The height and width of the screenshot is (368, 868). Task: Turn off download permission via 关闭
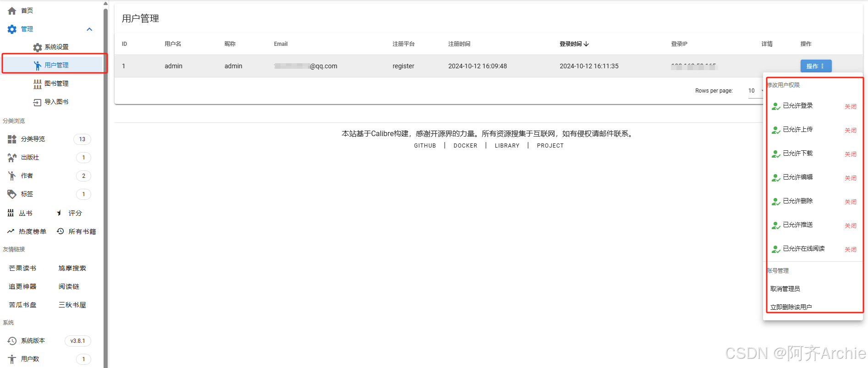coord(851,154)
